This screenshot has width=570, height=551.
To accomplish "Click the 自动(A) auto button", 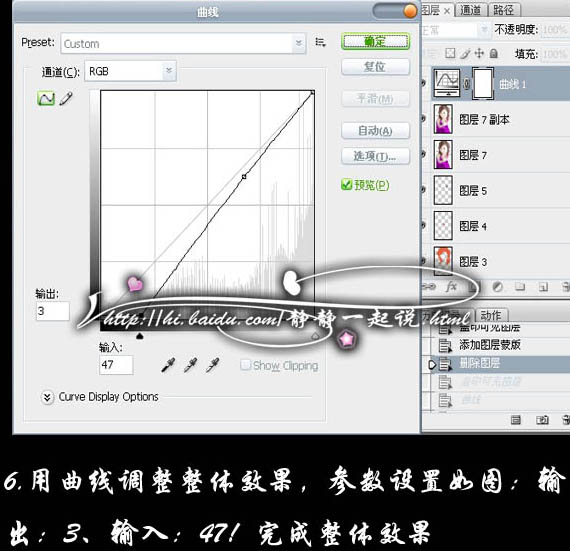I will coord(376,130).
